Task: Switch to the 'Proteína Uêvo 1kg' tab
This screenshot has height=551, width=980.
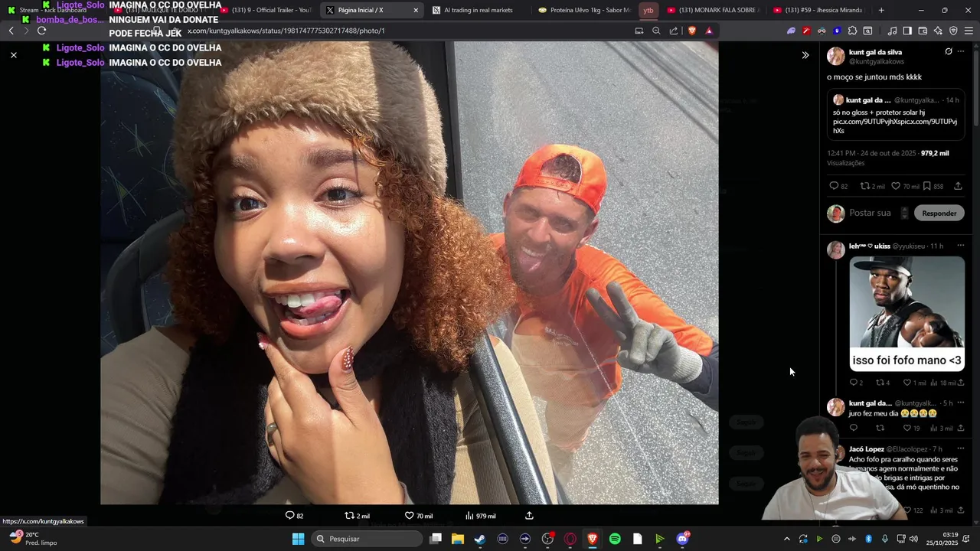Action: pyautogui.click(x=583, y=10)
